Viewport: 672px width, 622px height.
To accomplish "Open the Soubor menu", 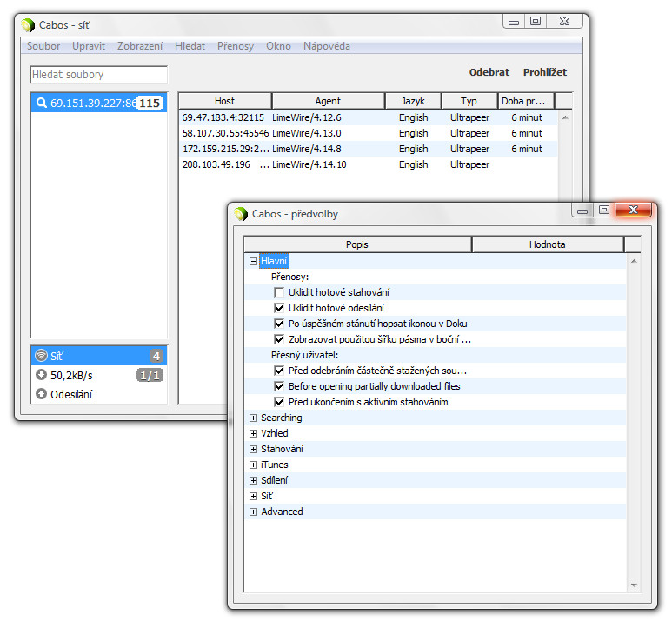I will coord(43,46).
